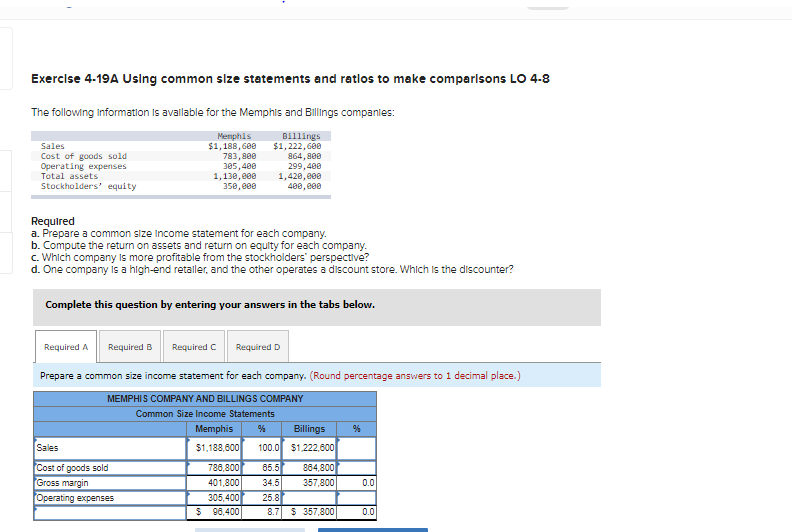792x532 pixels.
Task: Open the Required B tab
Action: click(130, 347)
